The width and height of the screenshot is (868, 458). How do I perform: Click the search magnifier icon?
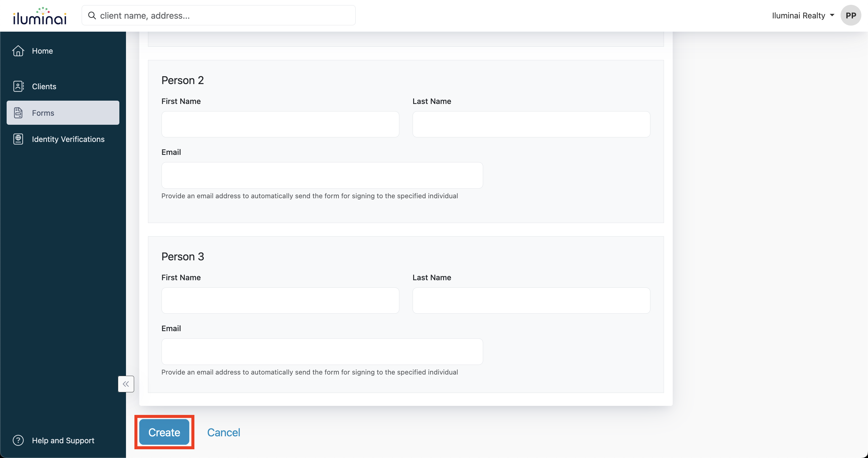92,15
